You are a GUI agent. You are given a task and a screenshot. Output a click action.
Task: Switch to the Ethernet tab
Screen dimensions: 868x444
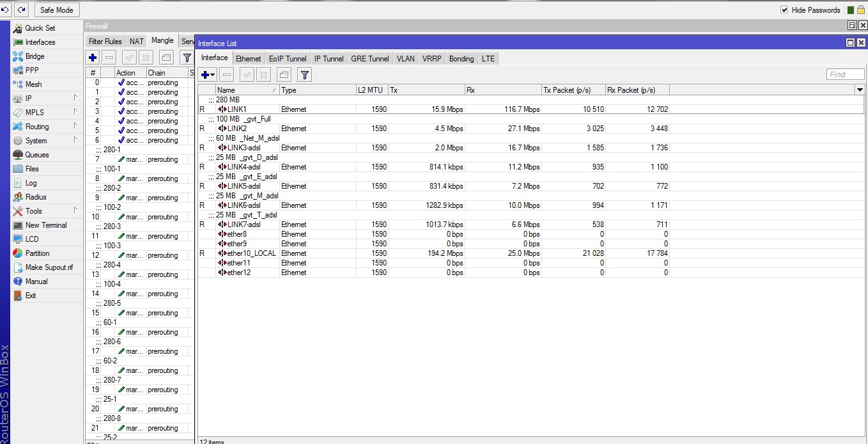pyautogui.click(x=248, y=58)
